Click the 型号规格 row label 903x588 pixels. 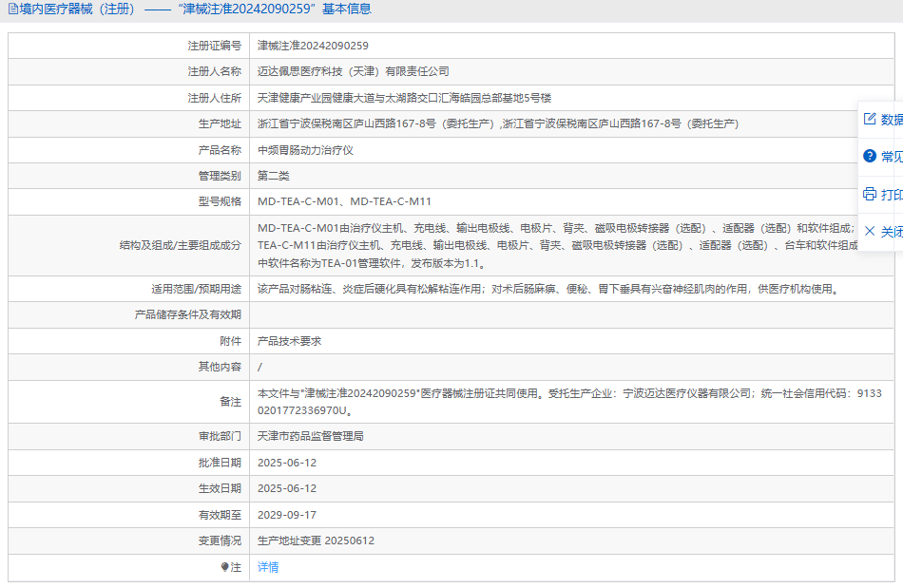220,201
